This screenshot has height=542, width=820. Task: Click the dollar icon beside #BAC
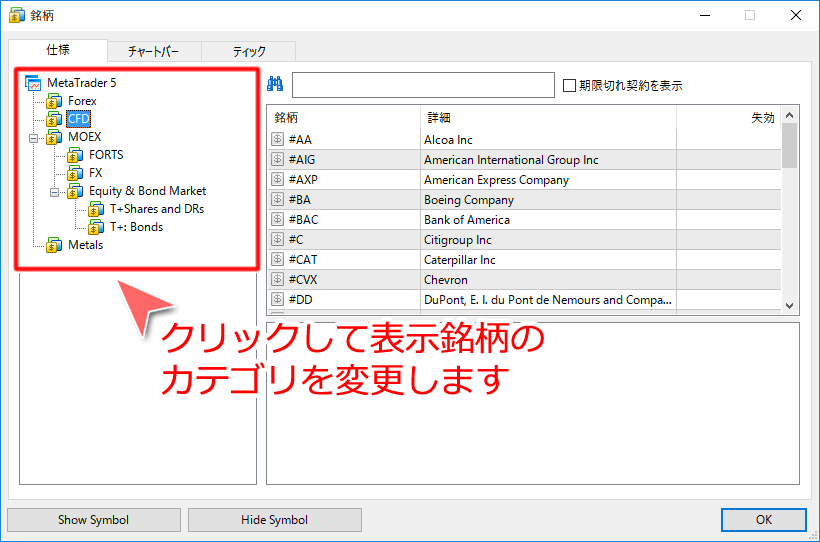click(277, 219)
